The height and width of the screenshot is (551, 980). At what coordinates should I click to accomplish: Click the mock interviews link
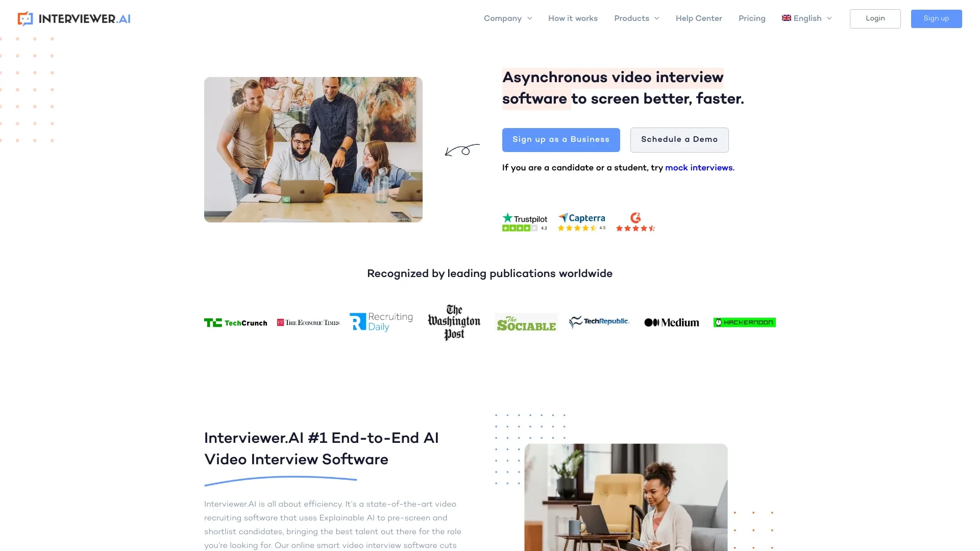[699, 168]
